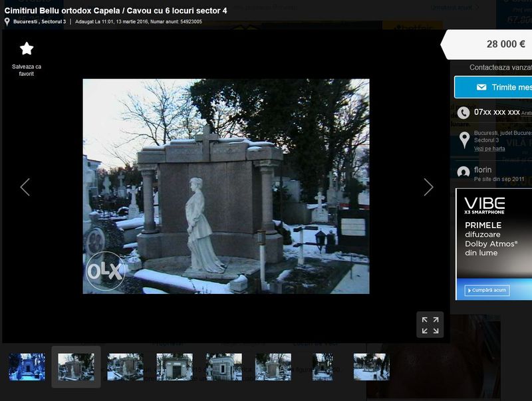This screenshot has height=401, width=532.
Task: Click the map pin icon in sidebar
Action: point(464,140)
